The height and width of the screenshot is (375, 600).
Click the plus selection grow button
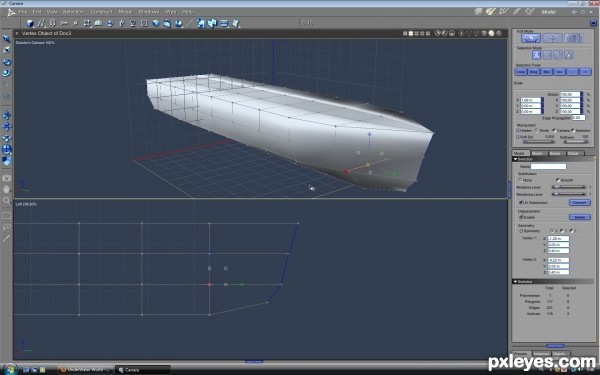point(585,72)
